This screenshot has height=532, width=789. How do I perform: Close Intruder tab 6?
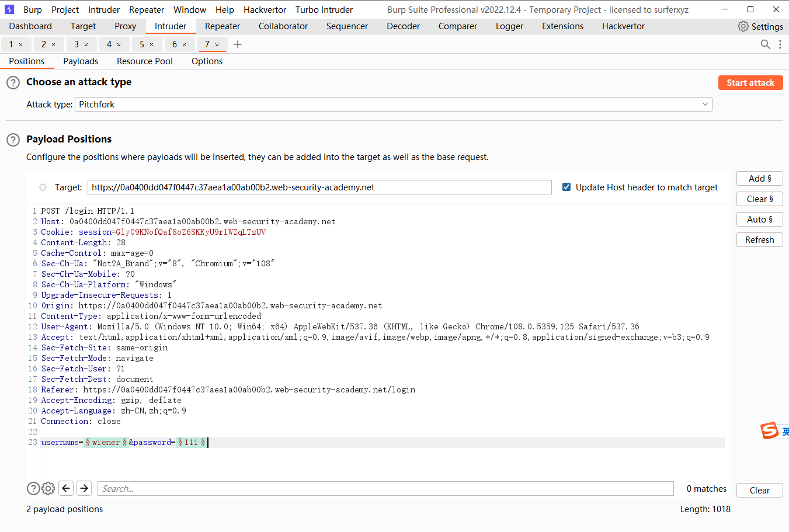pyautogui.click(x=185, y=44)
